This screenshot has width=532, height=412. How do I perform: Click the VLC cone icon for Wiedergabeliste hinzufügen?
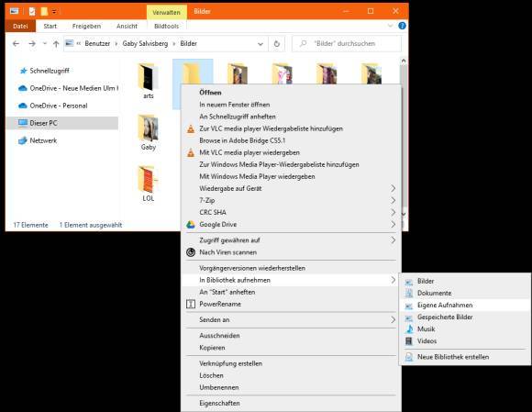[191, 128]
